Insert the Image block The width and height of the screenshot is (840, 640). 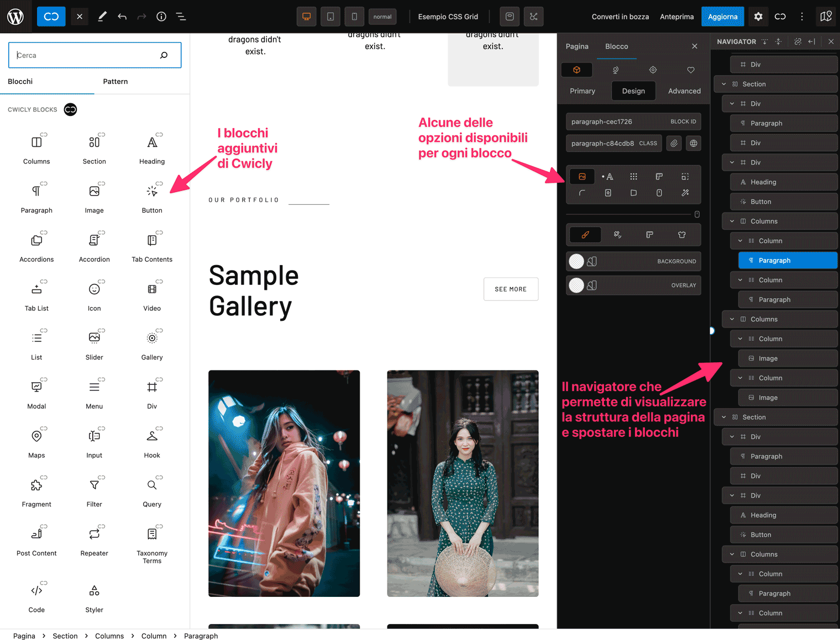click(95, 198)
